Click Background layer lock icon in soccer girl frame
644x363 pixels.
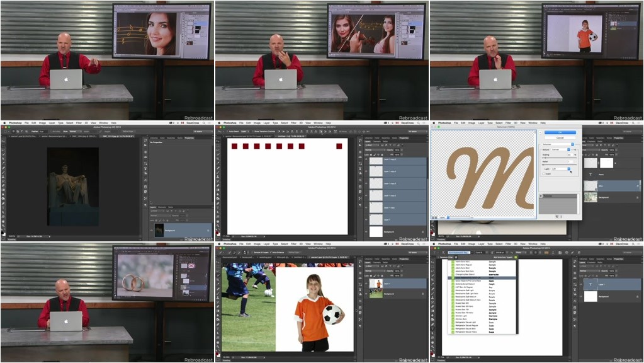[423, 294]
